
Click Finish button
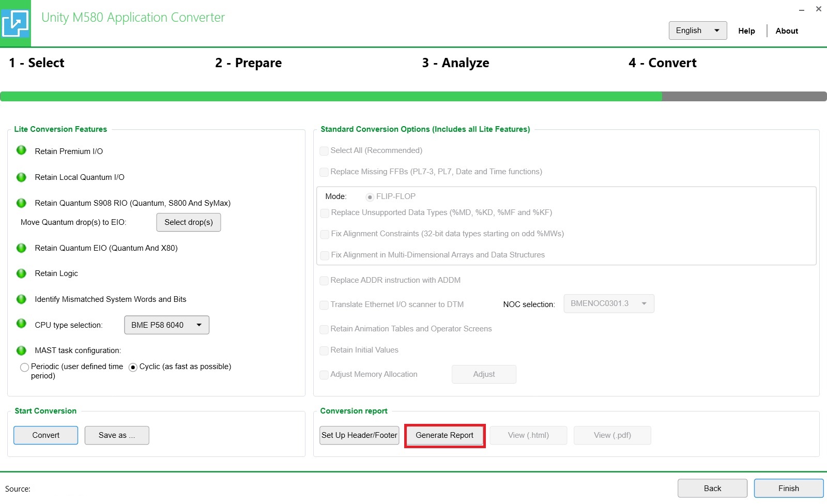[789, 488]
